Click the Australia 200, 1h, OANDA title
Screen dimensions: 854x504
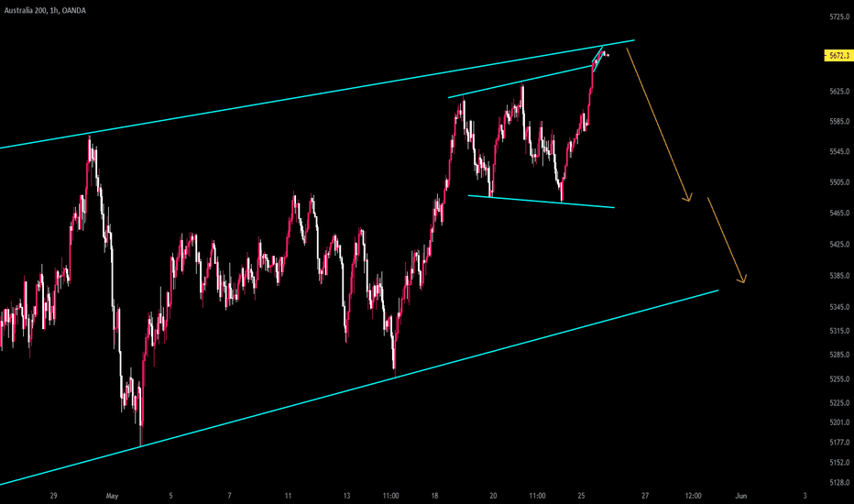point(45,10)
